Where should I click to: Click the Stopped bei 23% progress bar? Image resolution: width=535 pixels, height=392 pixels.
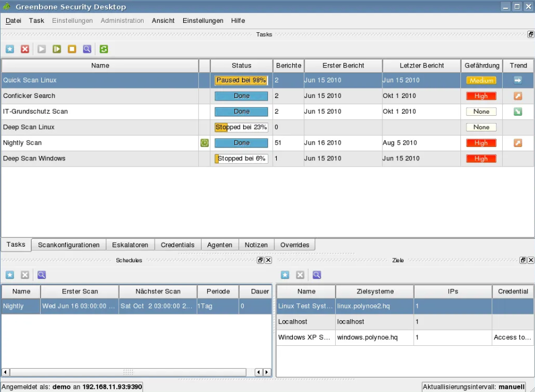click(241, 128)
